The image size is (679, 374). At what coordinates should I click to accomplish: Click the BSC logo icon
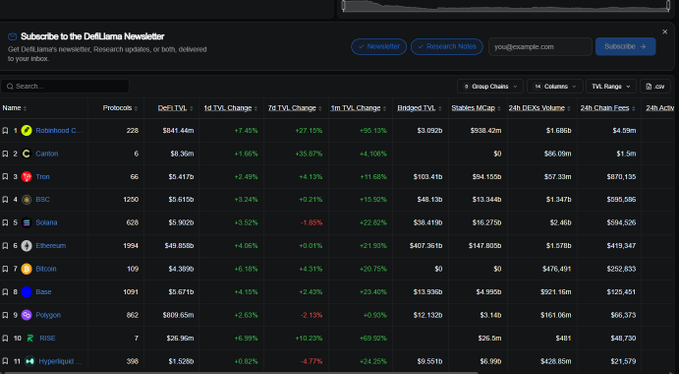tap(26, 200)
